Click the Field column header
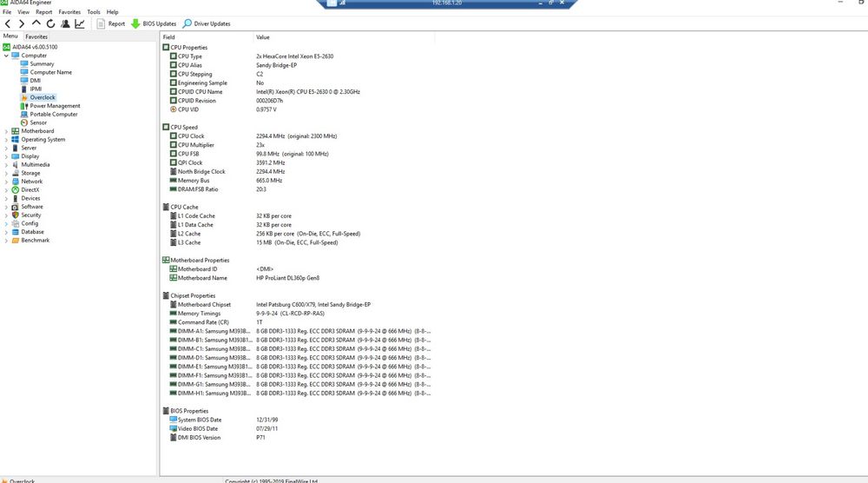The height and width of the screenshot is (483, 868). tap(207, 37)
